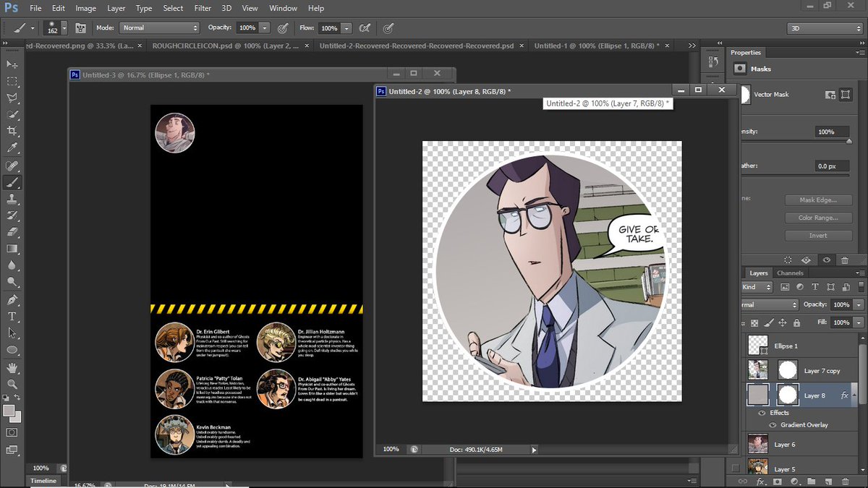Image resolution: width=868 pixels, height=488 pixels.
Task: Select the Dodge tool
Action: (12, 282)
